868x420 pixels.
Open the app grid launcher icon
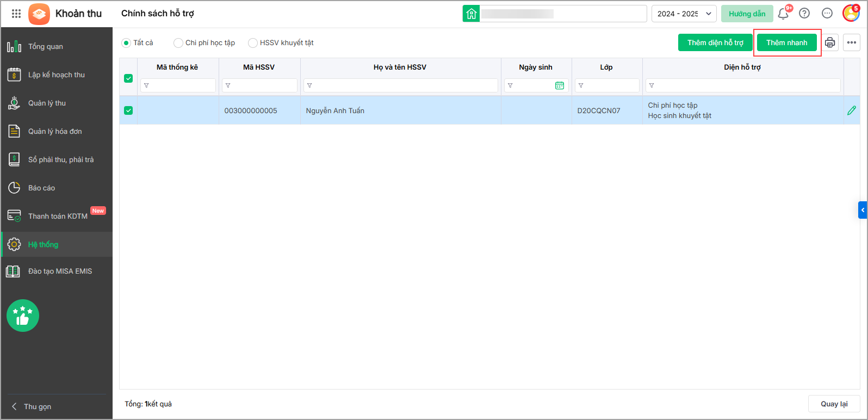tap(16, 14)
